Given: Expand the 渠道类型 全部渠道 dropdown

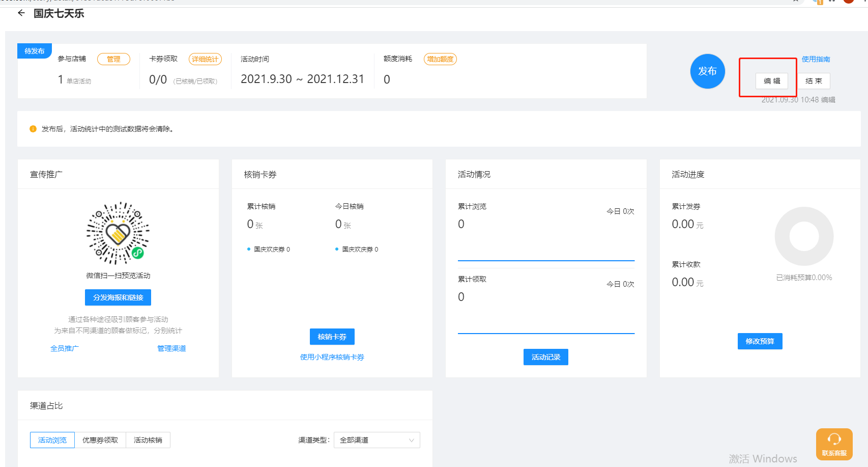Looking at the screenshot, I should 377,440.
